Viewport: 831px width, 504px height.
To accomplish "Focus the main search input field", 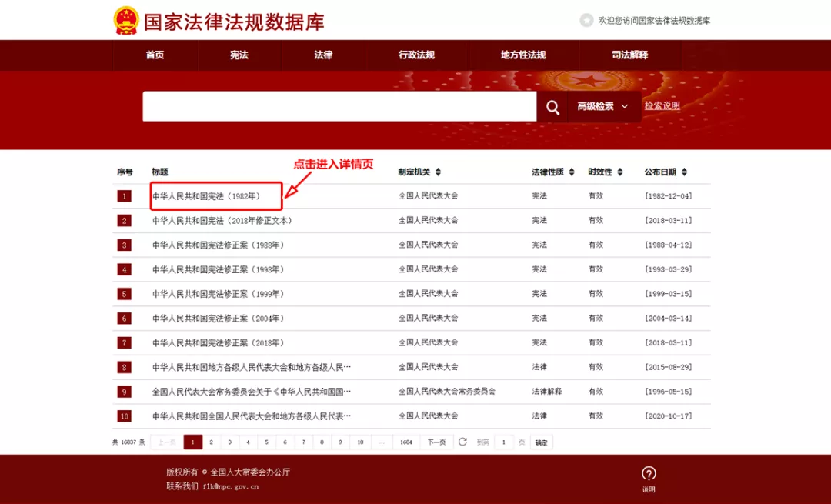I will (339, 107).
